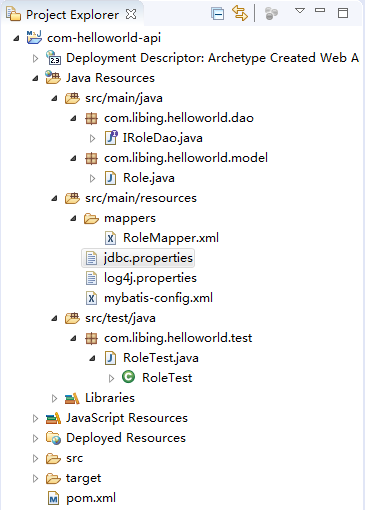Click the com-helloworld-api Maven project icon
Image resolution: width=365 pixels, height=510 pixels.
[34, 37]
